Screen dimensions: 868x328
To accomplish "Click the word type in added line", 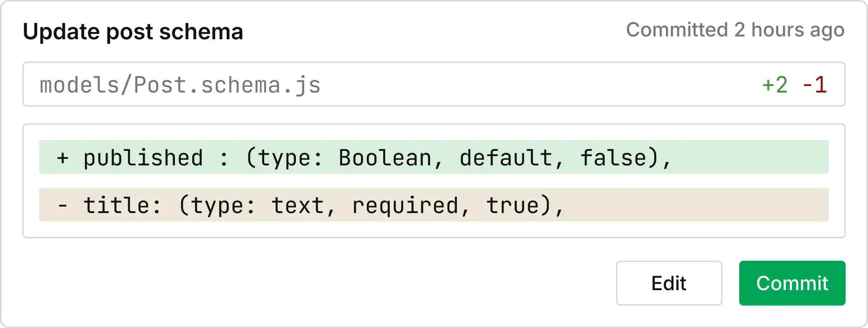I will tap(284, 158).
